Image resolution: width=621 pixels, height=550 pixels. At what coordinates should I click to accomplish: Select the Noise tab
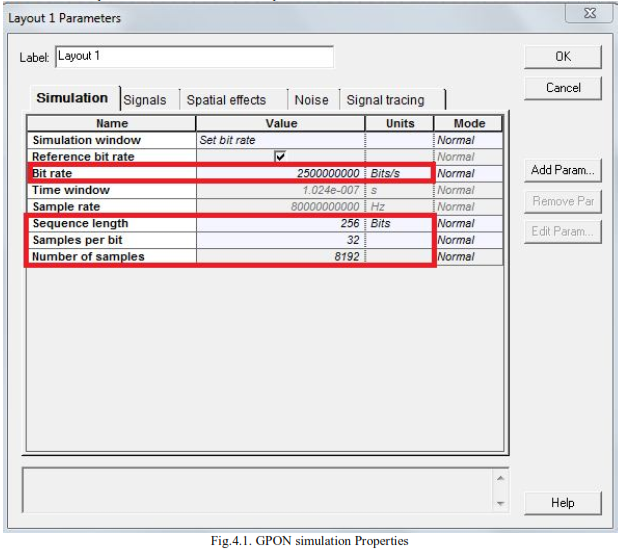pyautogui.click(x=311, y=100)
